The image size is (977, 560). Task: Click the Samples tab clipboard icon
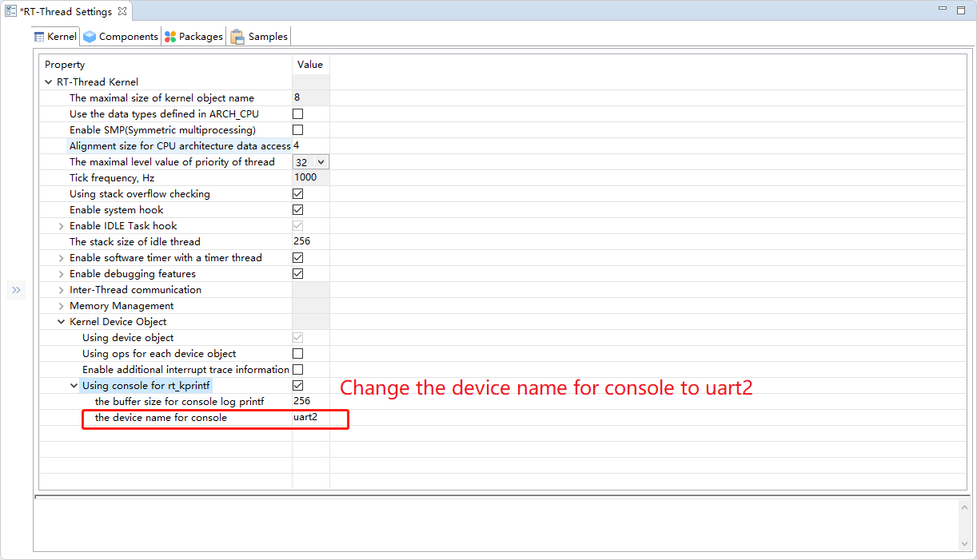click(237, 37)
